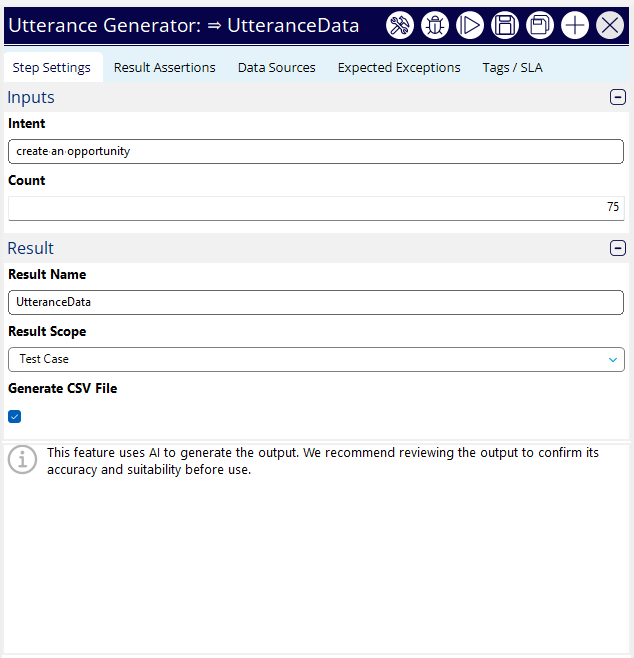Save the step using the floppy disk icon
634x658 pixels.
pos(505,26)
